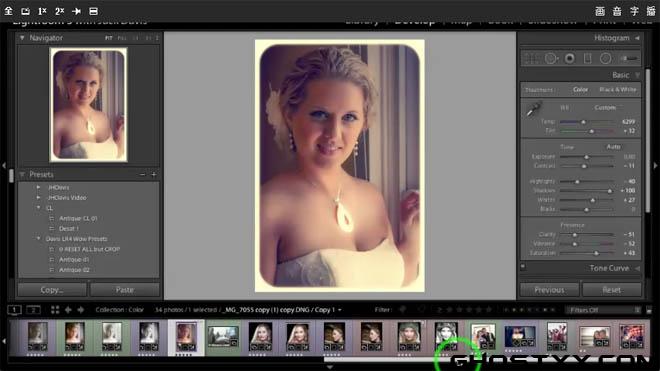Viewport: 660px width, 371px height.
Task: Set Treatment to Black & White
Action: click(x=617, y=90)
